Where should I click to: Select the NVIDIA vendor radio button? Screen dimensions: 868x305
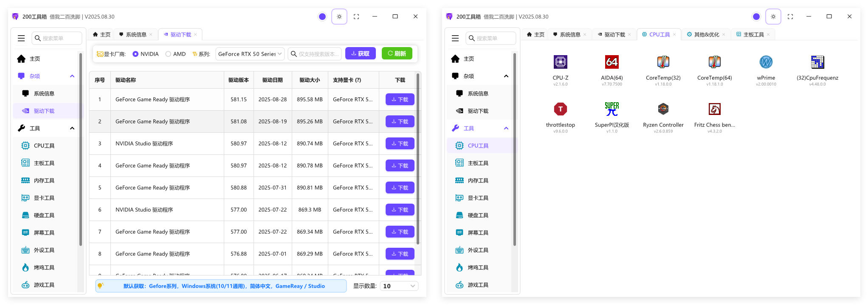coord(135,54)
